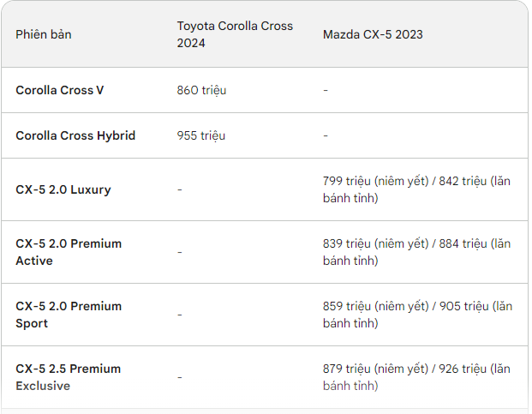Select the "CX-5 2.0 Premium Sport" row label

69,315
